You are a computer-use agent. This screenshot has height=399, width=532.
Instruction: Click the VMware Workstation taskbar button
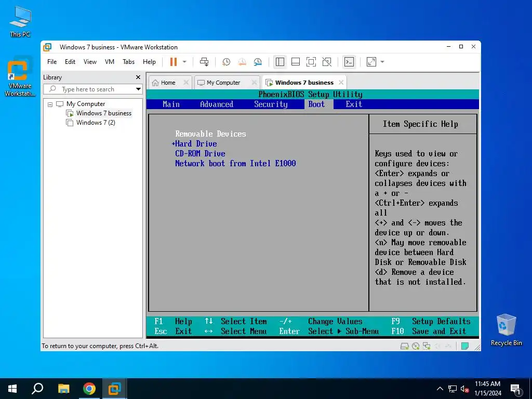pyautogui.click(x=114, y=389)
